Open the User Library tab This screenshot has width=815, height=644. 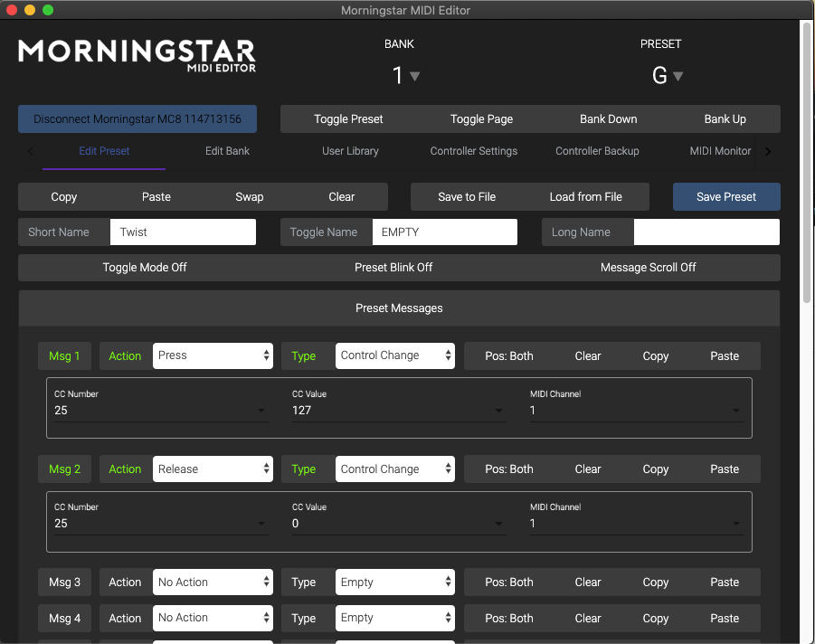tap(350, 151)
